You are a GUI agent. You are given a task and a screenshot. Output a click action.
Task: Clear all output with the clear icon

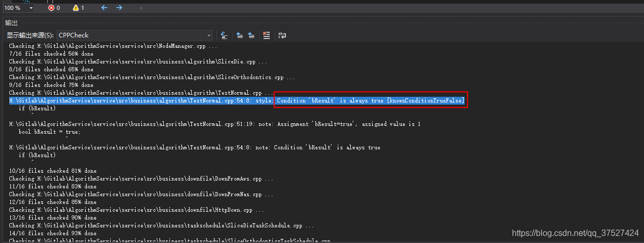(x=267, y=35)
